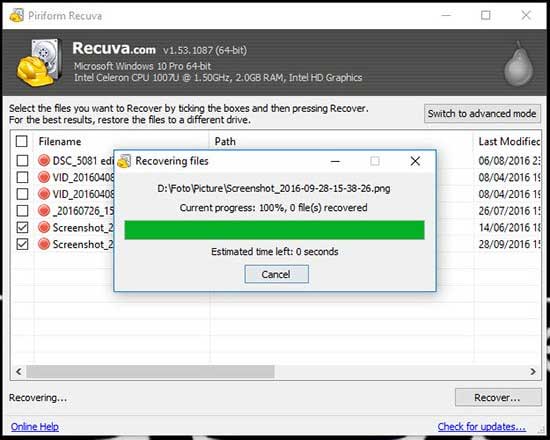
Task: Click red status dot of DSC_5081 file
Action: pos(44,160)
